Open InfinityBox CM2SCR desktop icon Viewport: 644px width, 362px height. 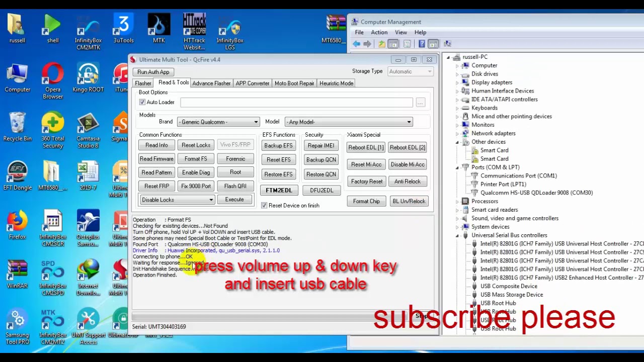52,228
